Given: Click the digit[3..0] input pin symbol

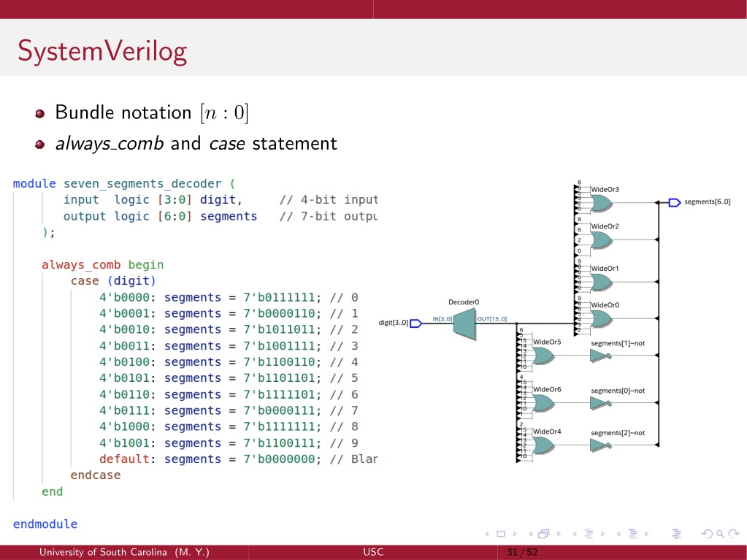Looking at the screenshot, I should 416,324.
